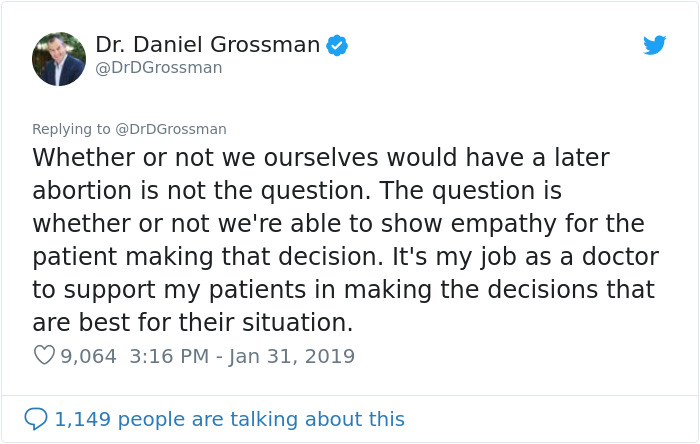Viewport: 700px width, 444px height.
Task: Open the @DrDGrossman handle below the name
Action: (158, 68)
